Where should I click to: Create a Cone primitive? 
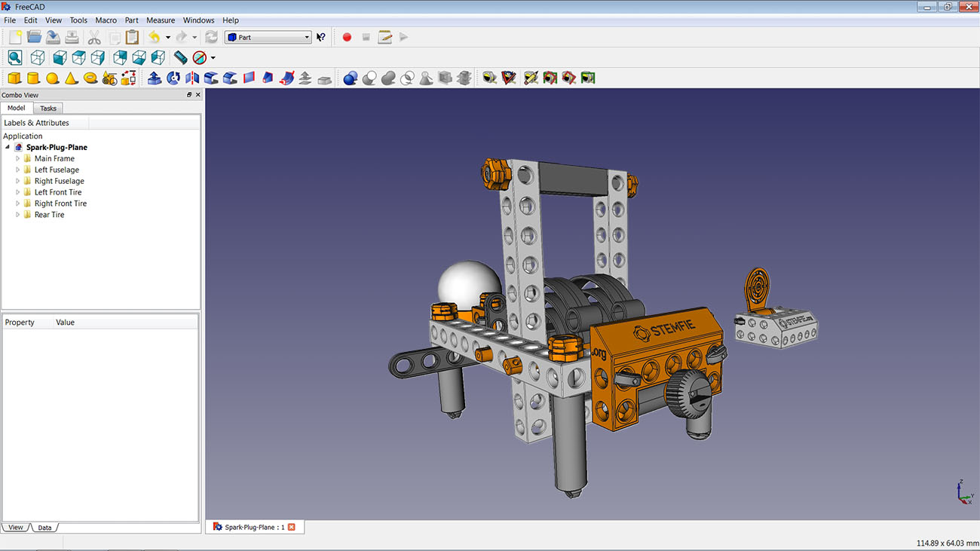71,78
